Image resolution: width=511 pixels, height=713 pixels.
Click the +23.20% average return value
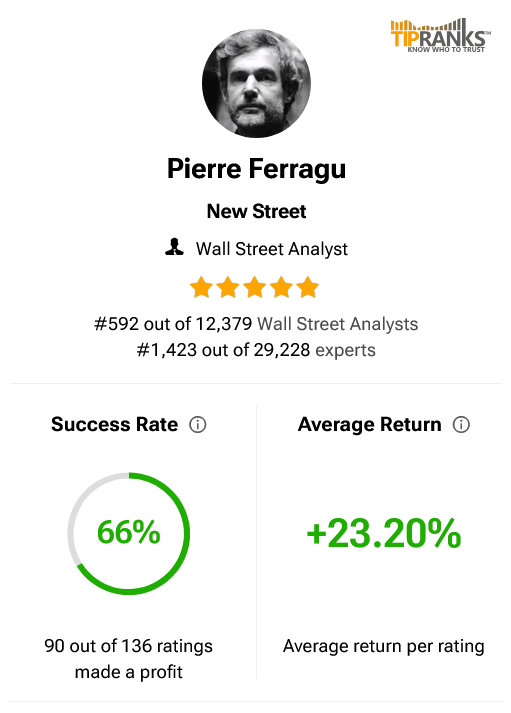point(384,533)
